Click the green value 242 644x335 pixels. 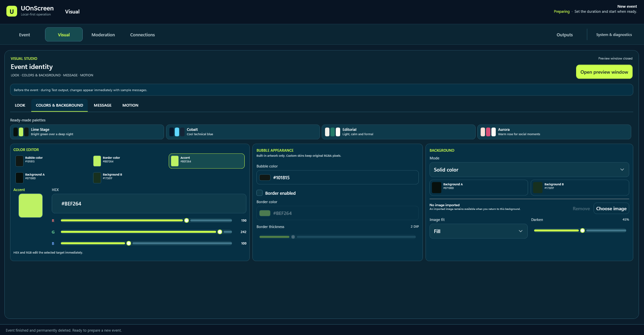(243, 232)
